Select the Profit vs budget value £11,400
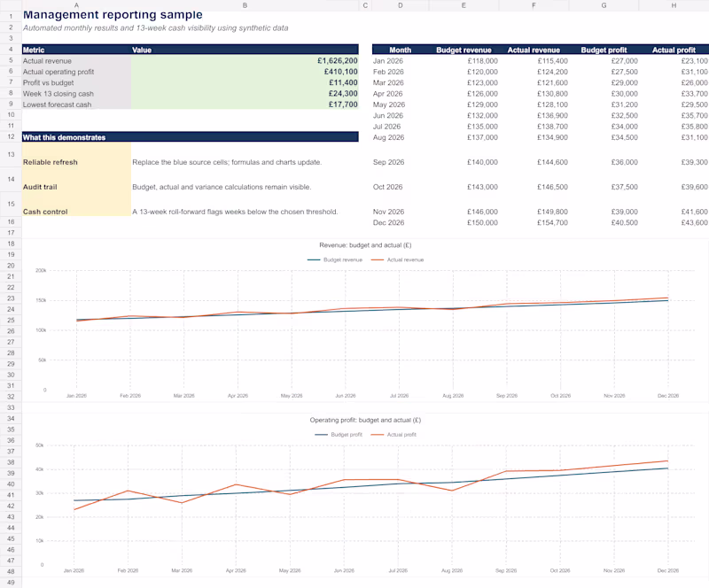 coord(245,82)
